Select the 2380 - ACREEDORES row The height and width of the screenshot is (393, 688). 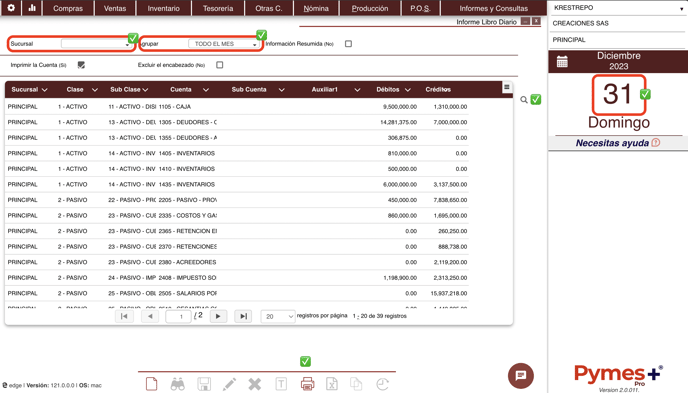237,262
